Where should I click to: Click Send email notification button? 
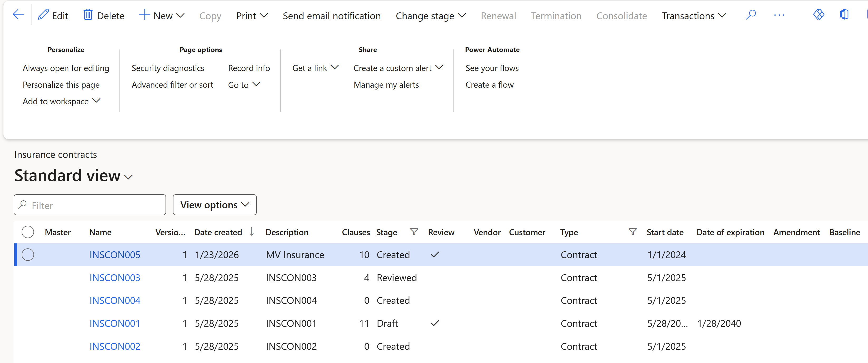click(331, 16)
